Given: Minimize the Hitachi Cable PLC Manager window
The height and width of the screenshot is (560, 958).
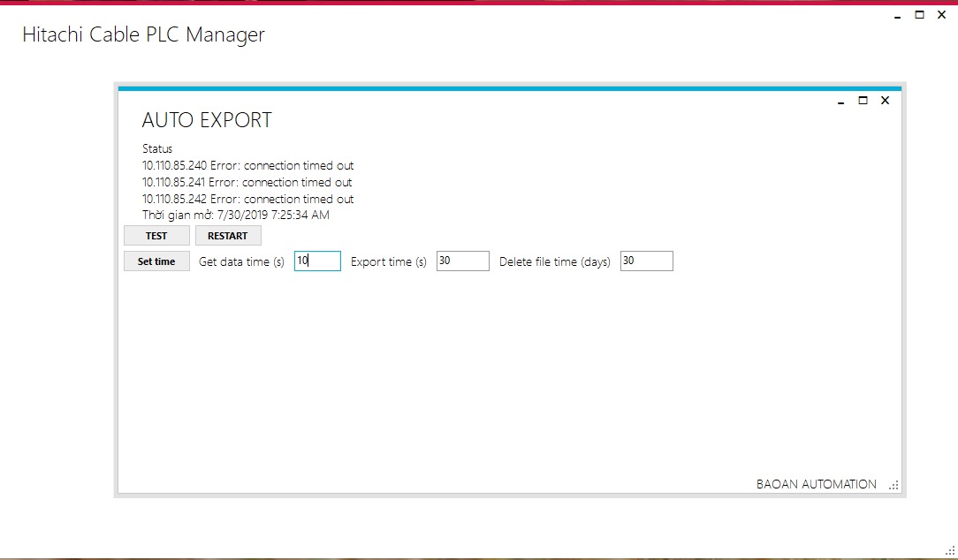Looking at the screenshot, I should (x=897, y=16).
